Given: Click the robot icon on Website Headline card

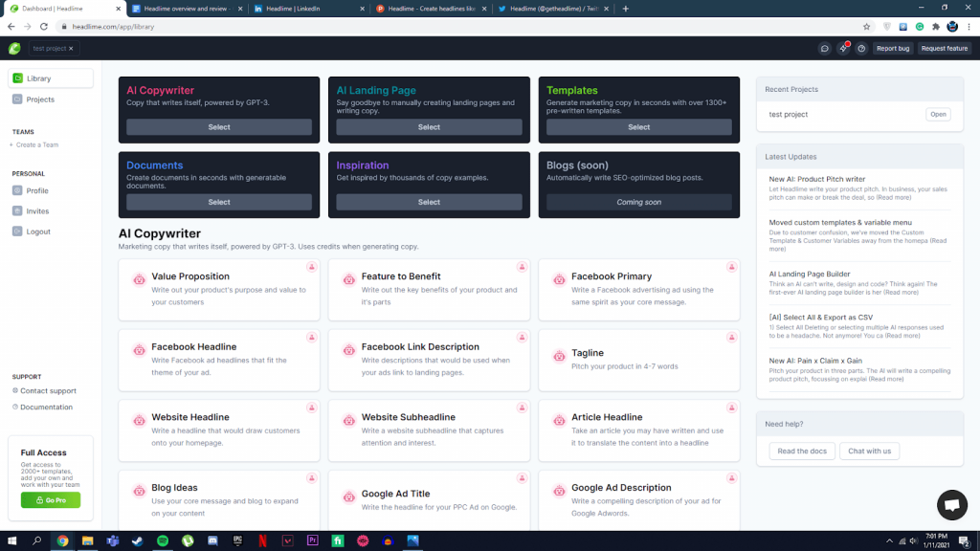Looking at the screenshot, I should (x=139, y=421).
